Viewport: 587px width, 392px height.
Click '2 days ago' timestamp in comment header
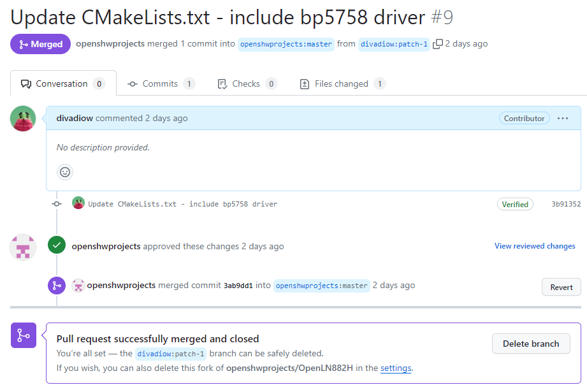click(x=166, y=119)
